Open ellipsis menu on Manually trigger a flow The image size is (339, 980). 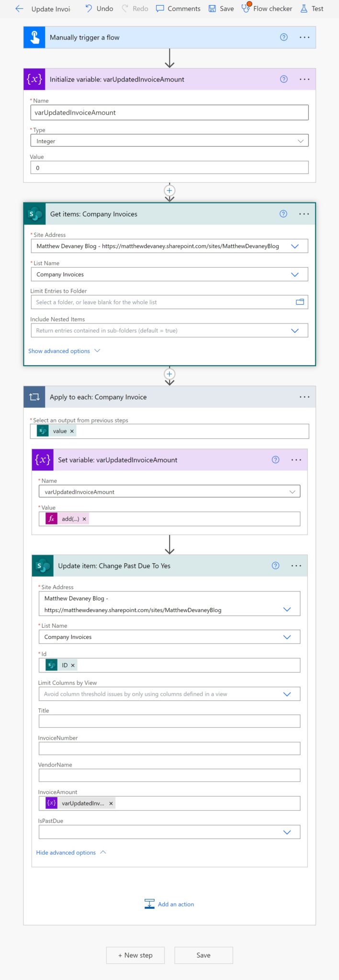pos(305,37)
